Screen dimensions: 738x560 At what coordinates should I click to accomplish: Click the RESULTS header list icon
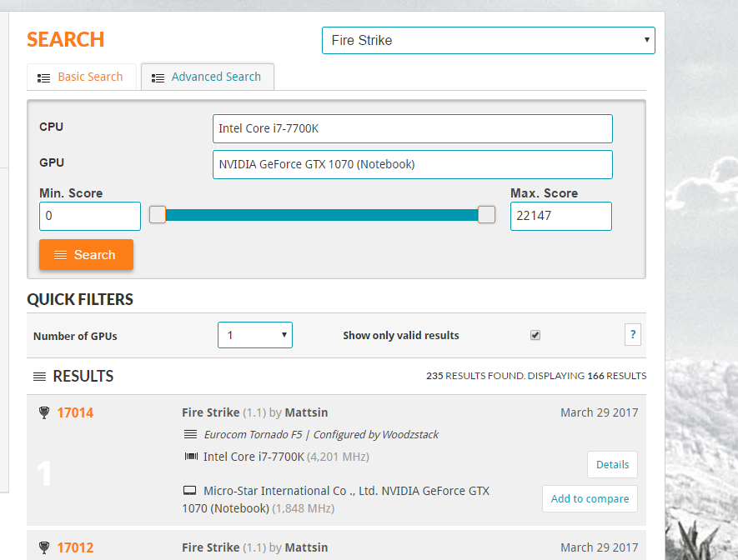tap(39, 376)
